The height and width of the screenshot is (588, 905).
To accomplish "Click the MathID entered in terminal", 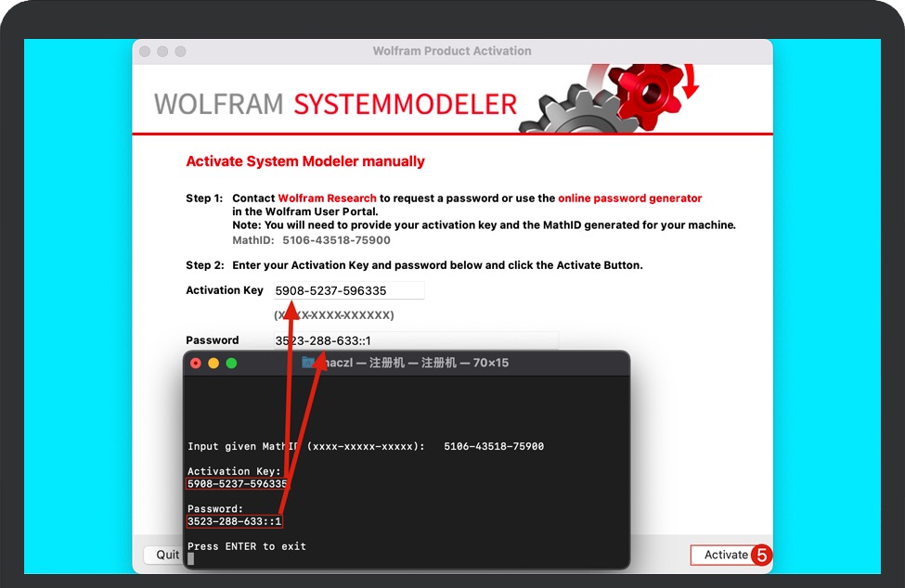I will [x=493, y=446].
